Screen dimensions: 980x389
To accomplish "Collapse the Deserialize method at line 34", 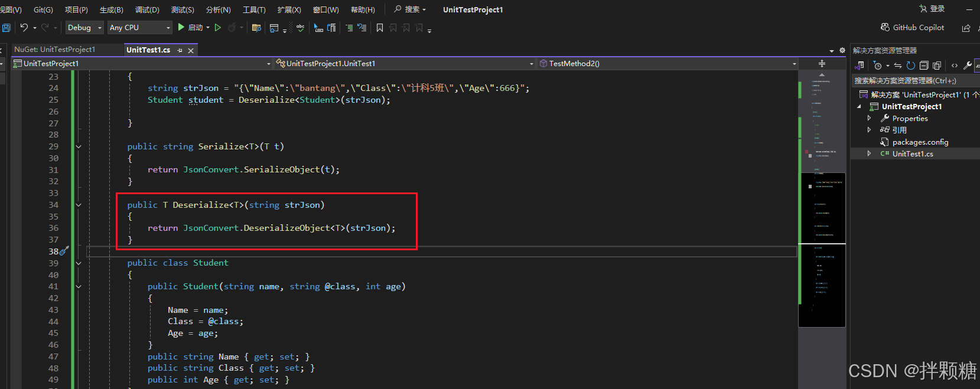I will click(x=79, y=205).
